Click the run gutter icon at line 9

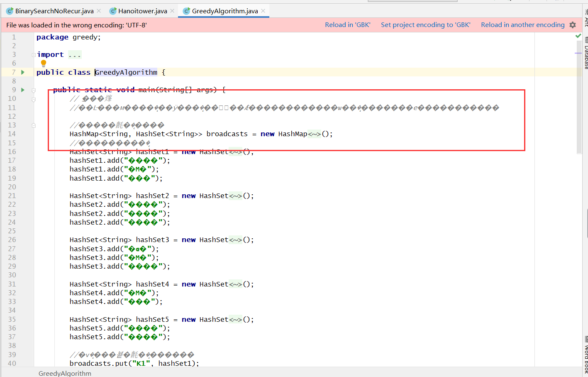click(x=23, y=90)
